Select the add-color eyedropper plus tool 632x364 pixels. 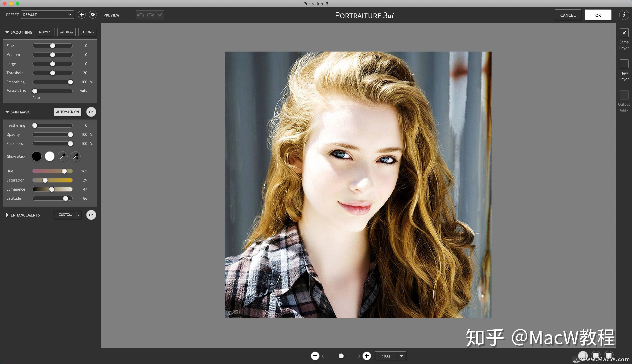click(76, 157)
